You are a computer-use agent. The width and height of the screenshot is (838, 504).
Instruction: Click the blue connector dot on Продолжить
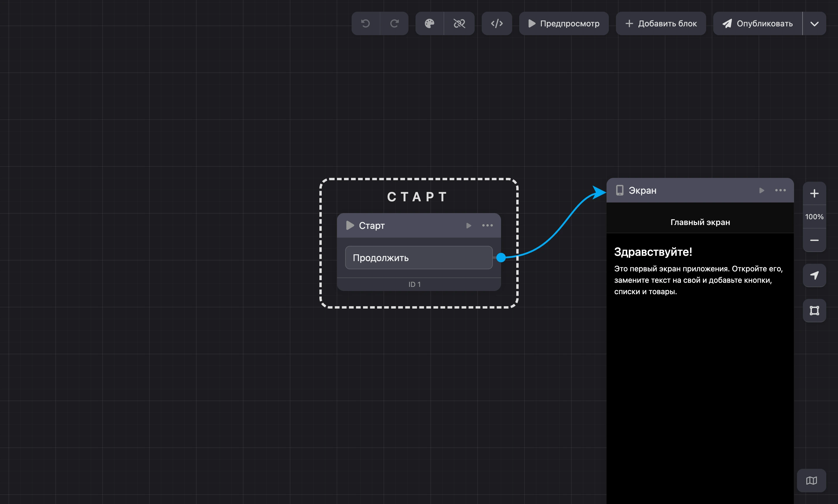501,258
